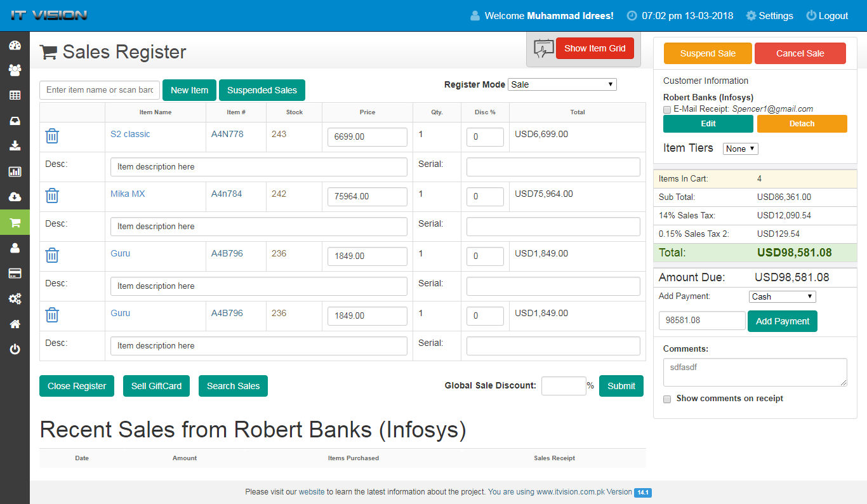Viewport: 867px width, 504px height.
Task: Delete the S2 classic item with trash icon
Action: click(52, 136)
